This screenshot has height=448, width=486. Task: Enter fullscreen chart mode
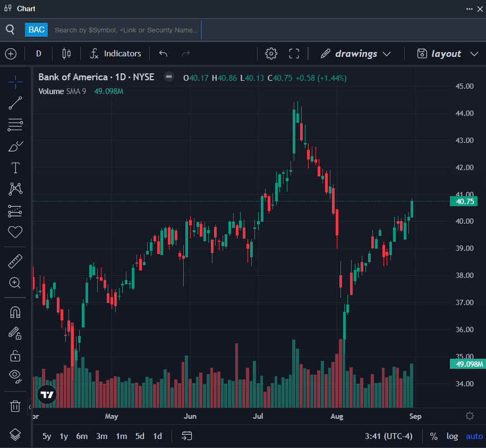pos(294,54)
